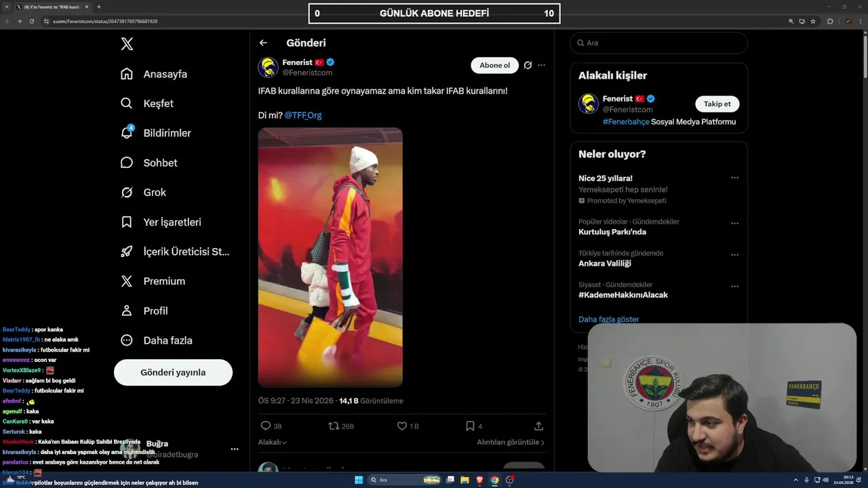This screenshot has height=488, width=868.
Task: Open the #KademeHakkınıAlacak trend
Action: 623,295
